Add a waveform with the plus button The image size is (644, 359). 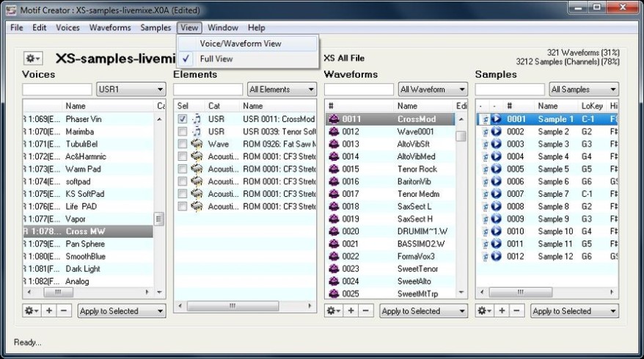point(351,311)
